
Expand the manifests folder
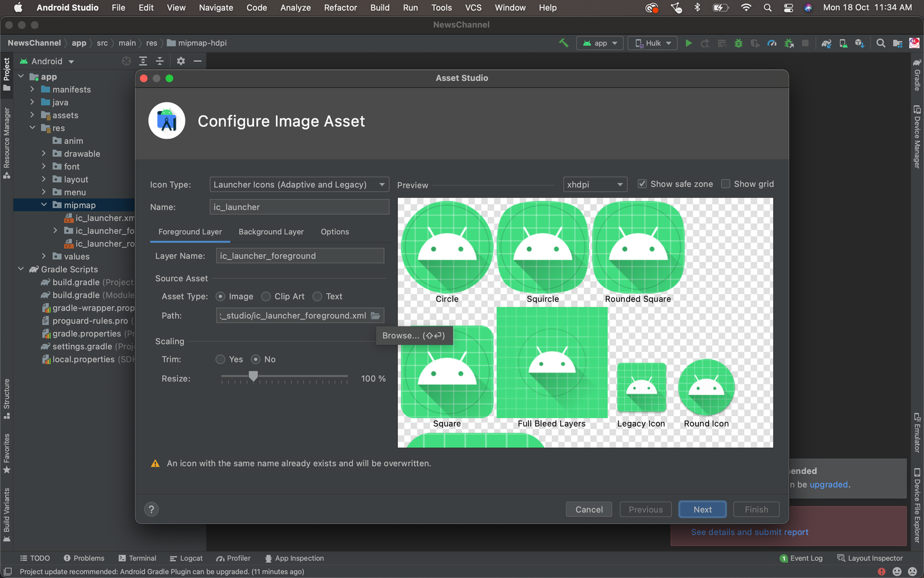[x=32, y=90]
